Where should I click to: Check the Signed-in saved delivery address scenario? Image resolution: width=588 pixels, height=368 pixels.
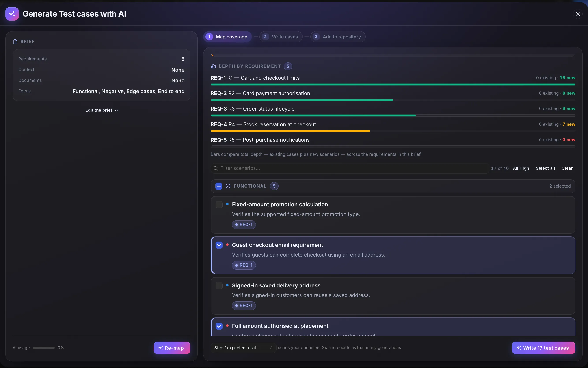[219, 285]
